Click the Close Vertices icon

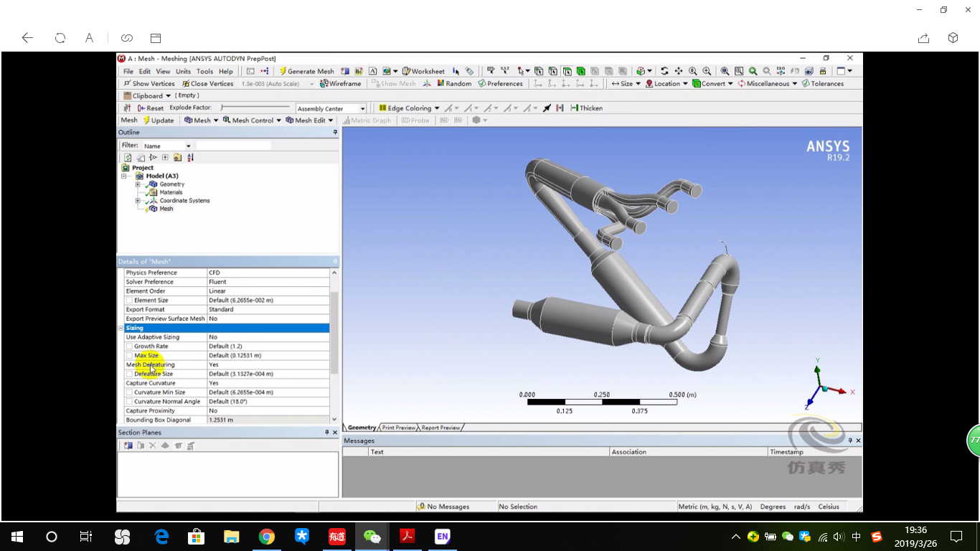coord(208,84)
